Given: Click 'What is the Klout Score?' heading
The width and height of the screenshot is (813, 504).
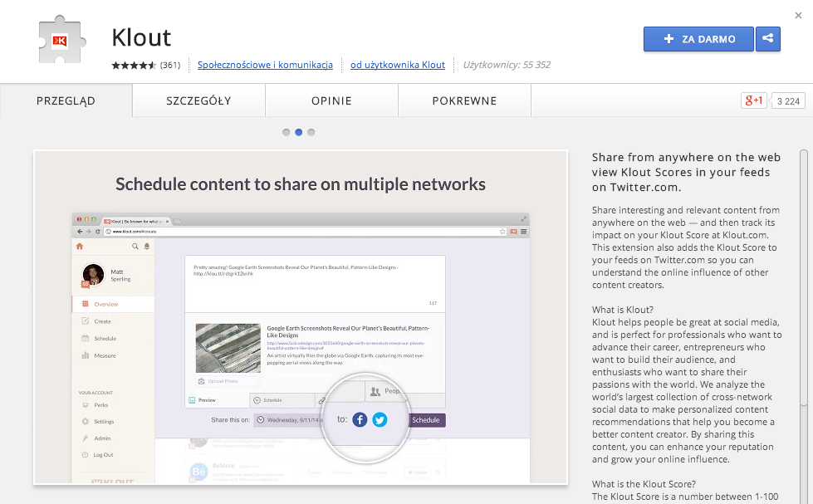Looking at the screenshot, I should [644, 484].
